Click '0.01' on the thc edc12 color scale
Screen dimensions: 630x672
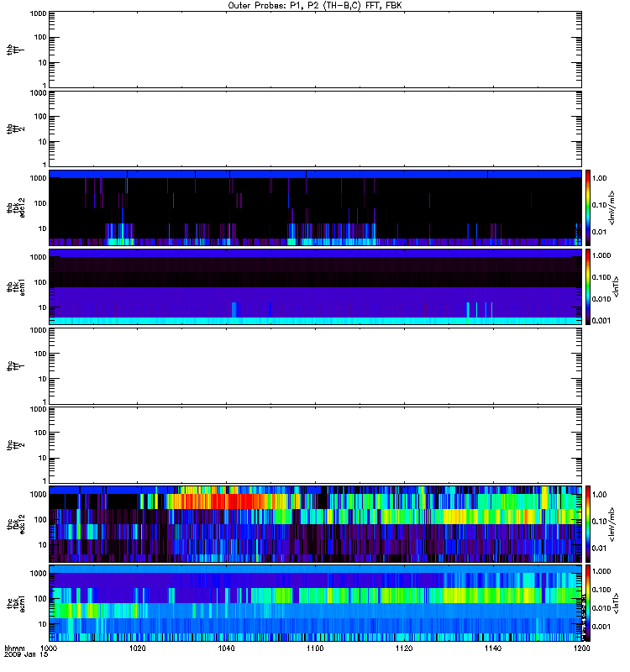click(x=600, y=549)
